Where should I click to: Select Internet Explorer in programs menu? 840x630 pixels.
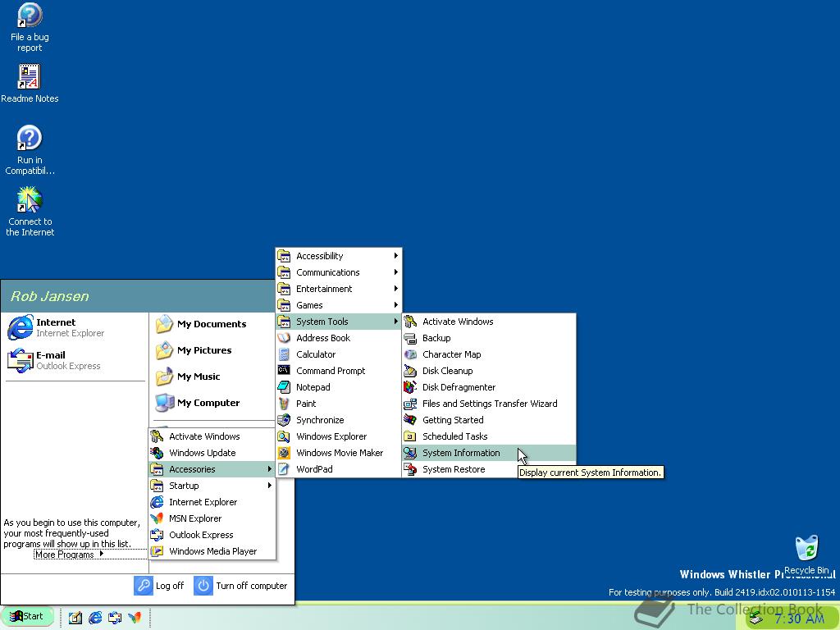pyautogui.click(x=212, y=502)
